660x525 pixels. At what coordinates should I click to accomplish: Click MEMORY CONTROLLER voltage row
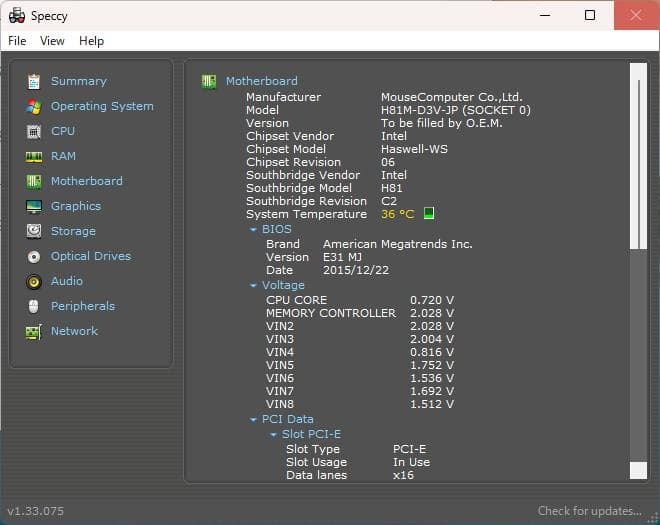click(x=360, y=313)
